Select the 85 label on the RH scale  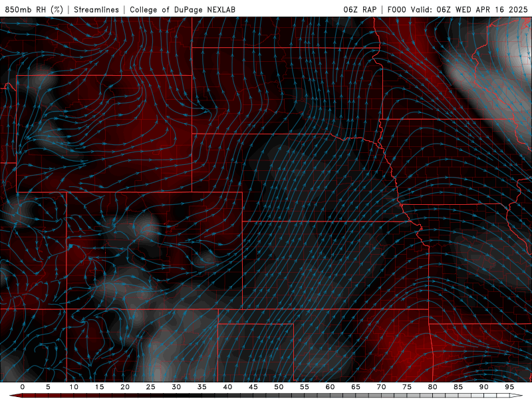coord(458,387)
